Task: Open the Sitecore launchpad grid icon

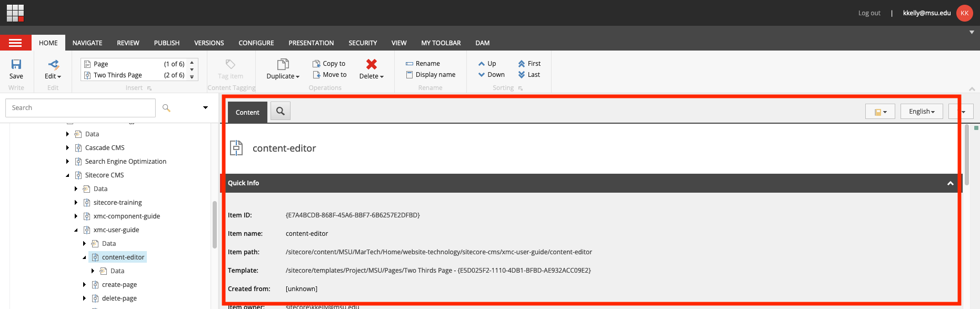Action: 15,13
